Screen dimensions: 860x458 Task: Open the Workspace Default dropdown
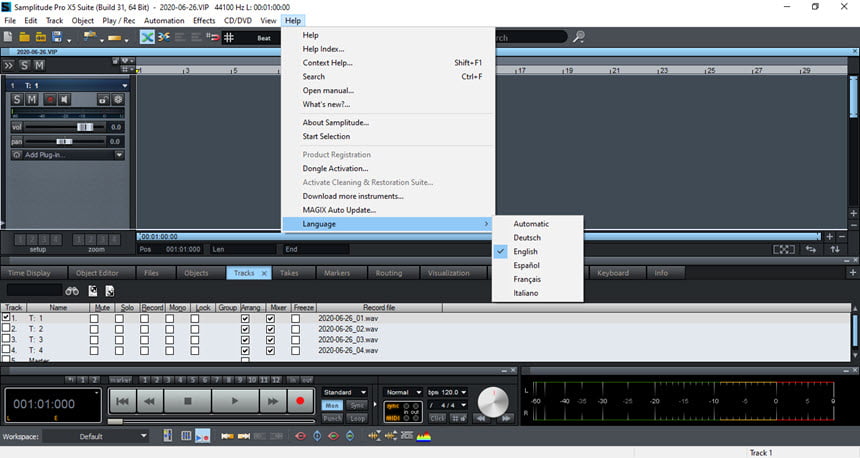[x=95, y=436]
